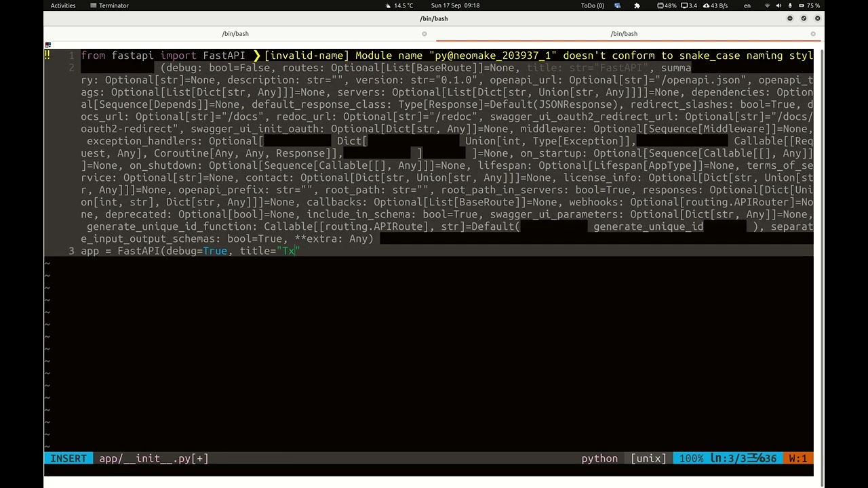Image resolution: width=868 pixels, height=488 pixels.
Task: Click the blue tray icon next to ToDo
Action: (617, 5)
